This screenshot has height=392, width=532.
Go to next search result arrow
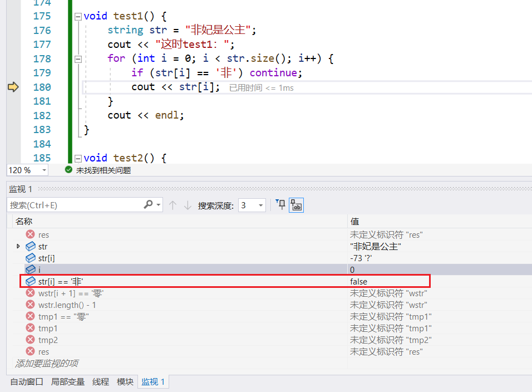tap(188, 205)
